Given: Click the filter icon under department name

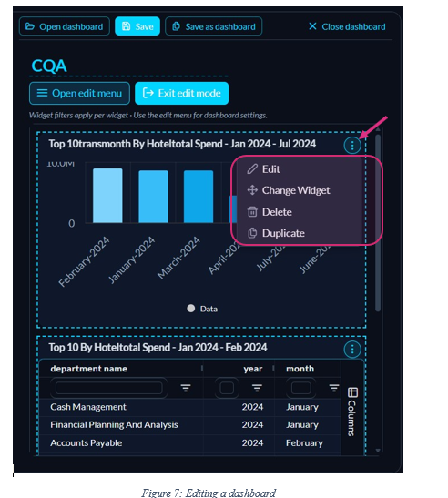Looking at the screenshot, I should point(186,388).
